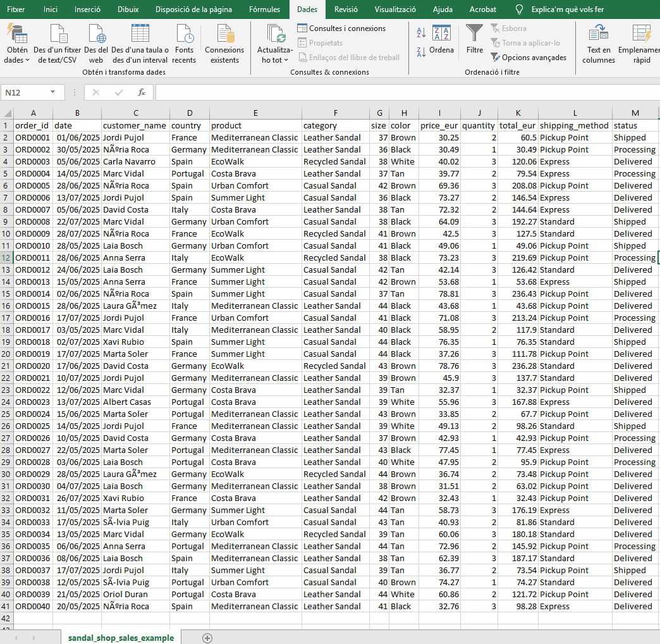Open the Acrobat tab
Image resolution: width=660 pixels, height=644 pixels.
pos(483,9)
